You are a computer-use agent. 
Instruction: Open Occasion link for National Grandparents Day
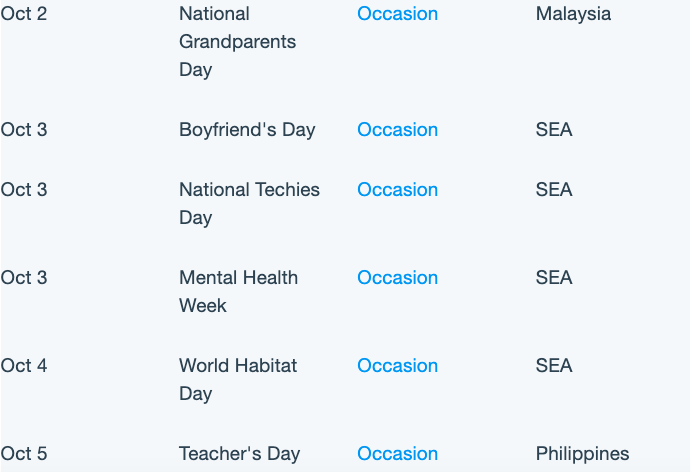click(x=398, y=14)
